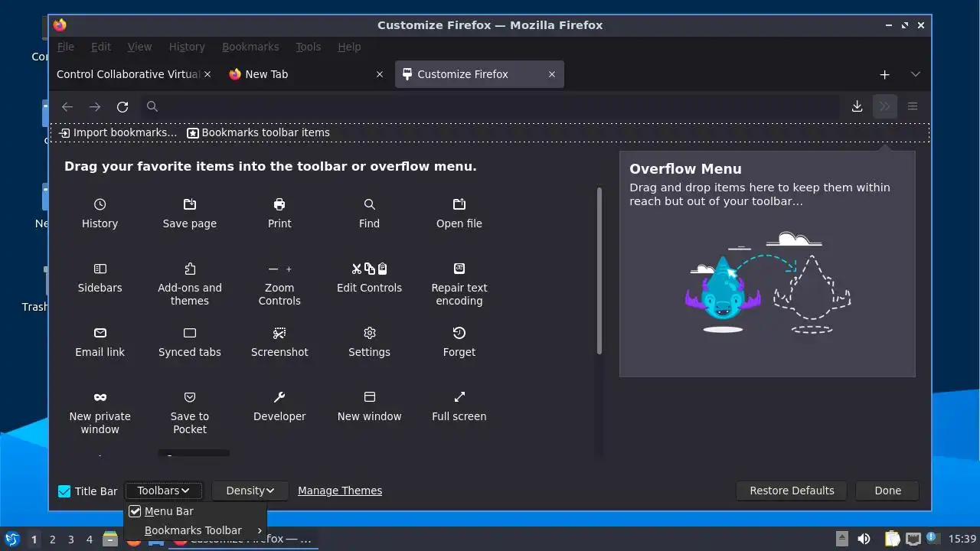Viewport: 980px width, 551px height.
Task: Select the Open file item
Action: (x=459, y=214)
